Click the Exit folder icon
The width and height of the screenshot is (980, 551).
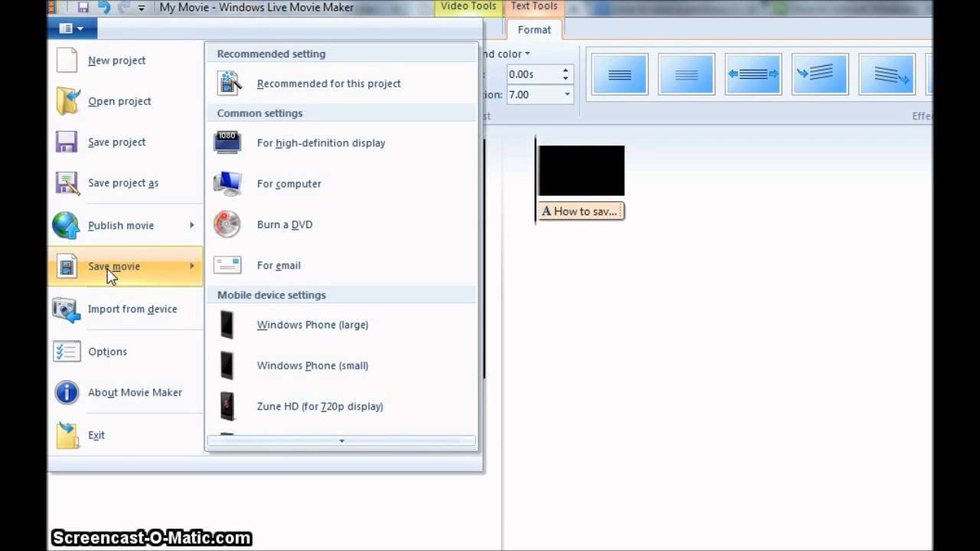pyautogui.click(x=67, y=435)
